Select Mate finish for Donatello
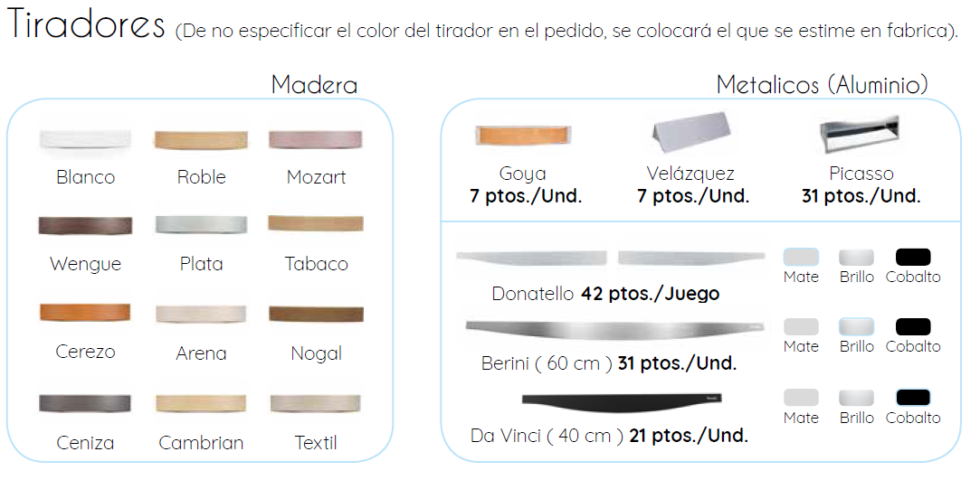 [x=801, y=258]
